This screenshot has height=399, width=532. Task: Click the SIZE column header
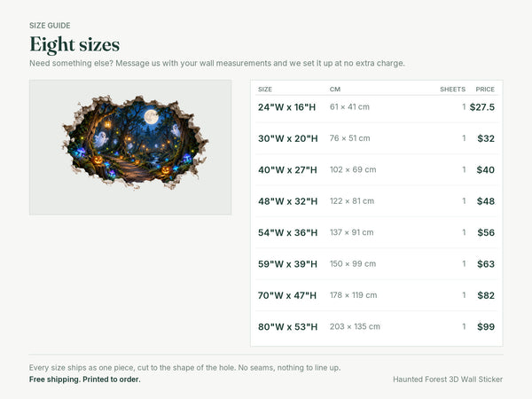(x=265, y=90)
